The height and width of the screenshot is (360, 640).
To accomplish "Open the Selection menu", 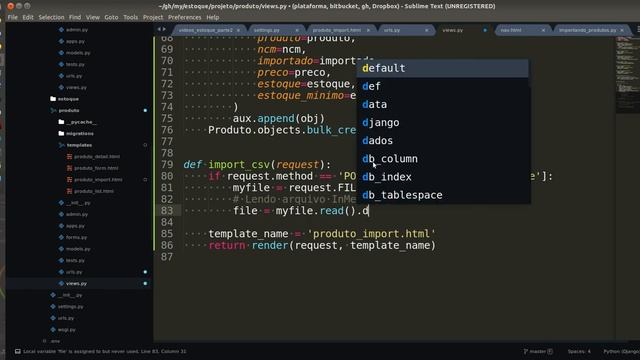I will coord(51,17).
